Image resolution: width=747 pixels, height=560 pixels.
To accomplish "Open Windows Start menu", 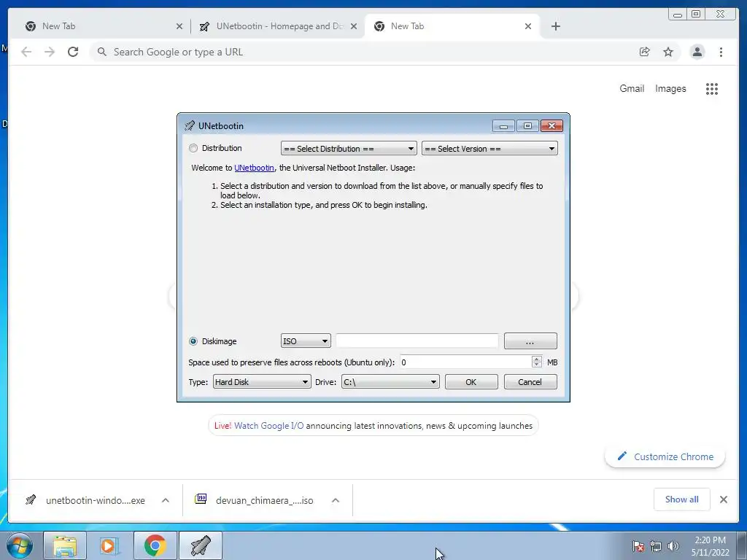I will (x=20, y=545).
